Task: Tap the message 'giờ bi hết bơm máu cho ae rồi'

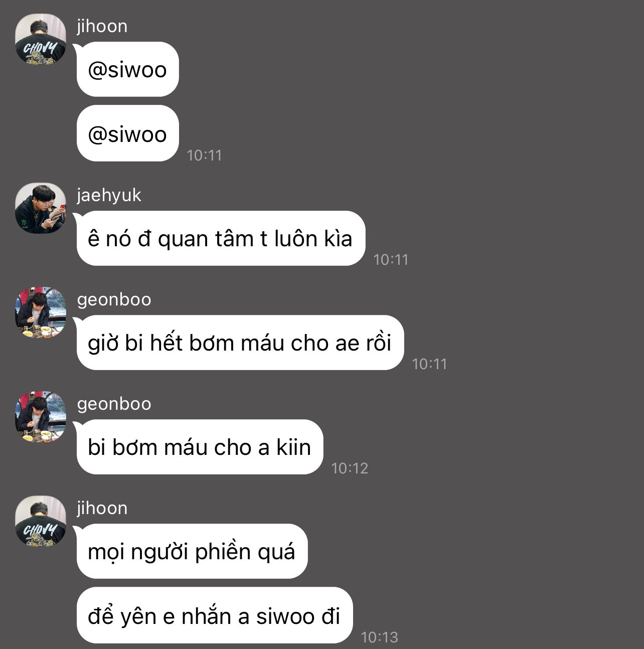Action: pyautogui.click(x=240, y=343)
